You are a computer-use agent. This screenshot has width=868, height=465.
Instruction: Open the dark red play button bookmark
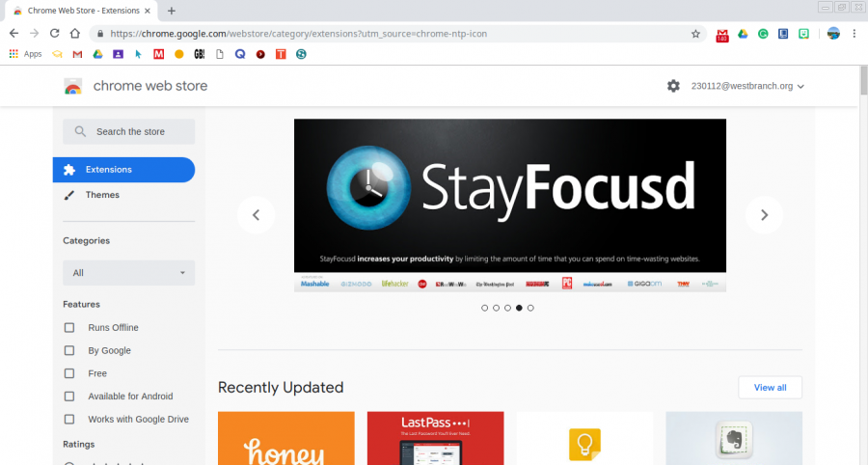point(260,54)
